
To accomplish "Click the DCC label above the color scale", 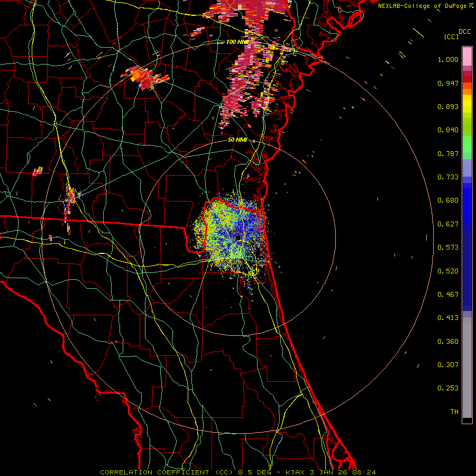I will (x=464, y=32).
